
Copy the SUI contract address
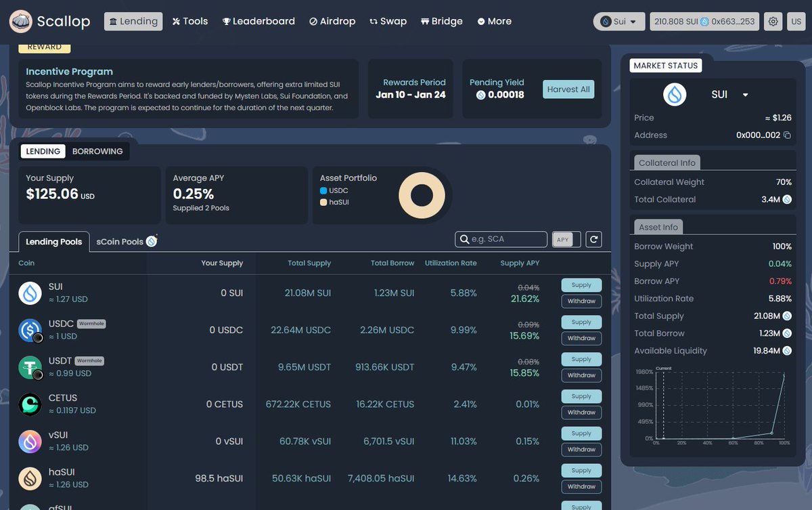tap(787, 135)
